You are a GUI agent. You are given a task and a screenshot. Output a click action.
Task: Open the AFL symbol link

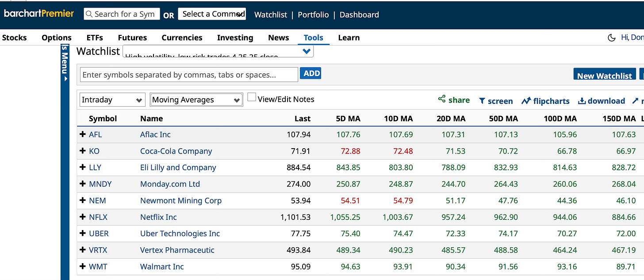(x=95, y=134)
